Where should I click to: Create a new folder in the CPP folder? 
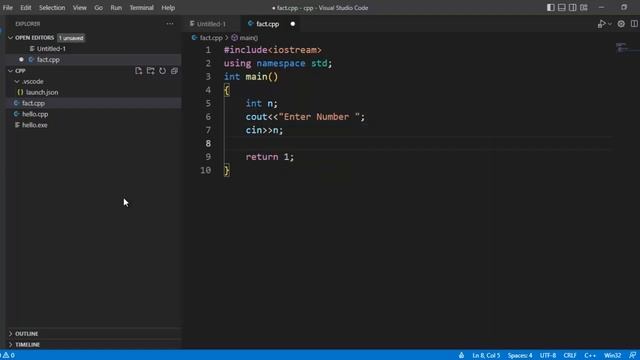point(151,71)
